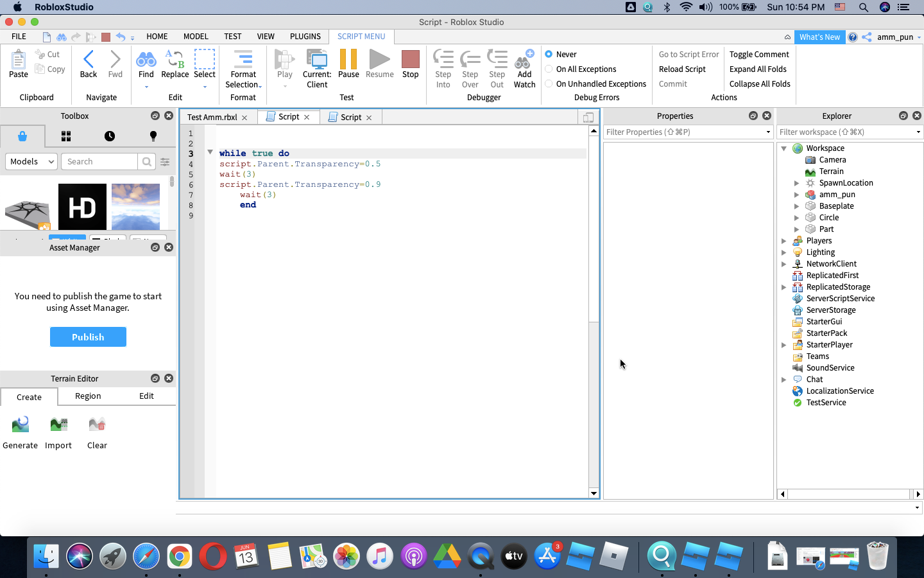
Task: Click Step Over debugger icon
Action: tap(470, 59)
